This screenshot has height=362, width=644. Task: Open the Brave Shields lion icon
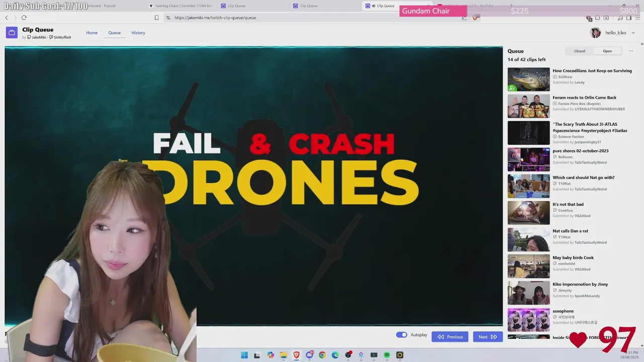click(475, 18)
